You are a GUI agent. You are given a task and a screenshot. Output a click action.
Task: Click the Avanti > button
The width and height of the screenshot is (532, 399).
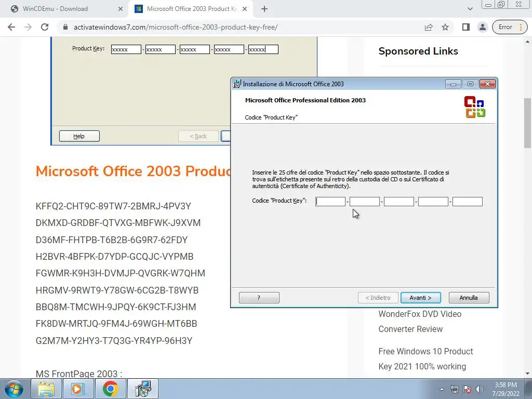coord(421,298)
